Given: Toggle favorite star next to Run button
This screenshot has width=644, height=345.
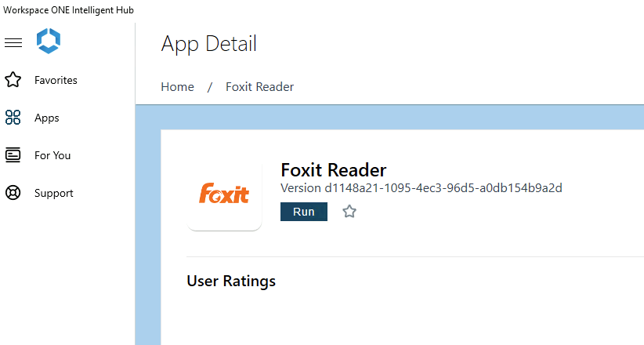Looking at the screenshot, I should click(x=349, y=212).
